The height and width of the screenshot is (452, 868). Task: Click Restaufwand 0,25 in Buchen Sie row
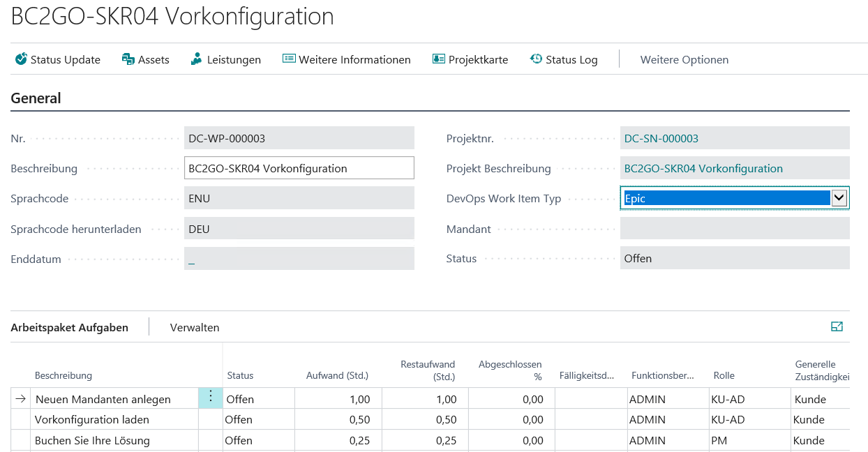(x=425, y=440)
